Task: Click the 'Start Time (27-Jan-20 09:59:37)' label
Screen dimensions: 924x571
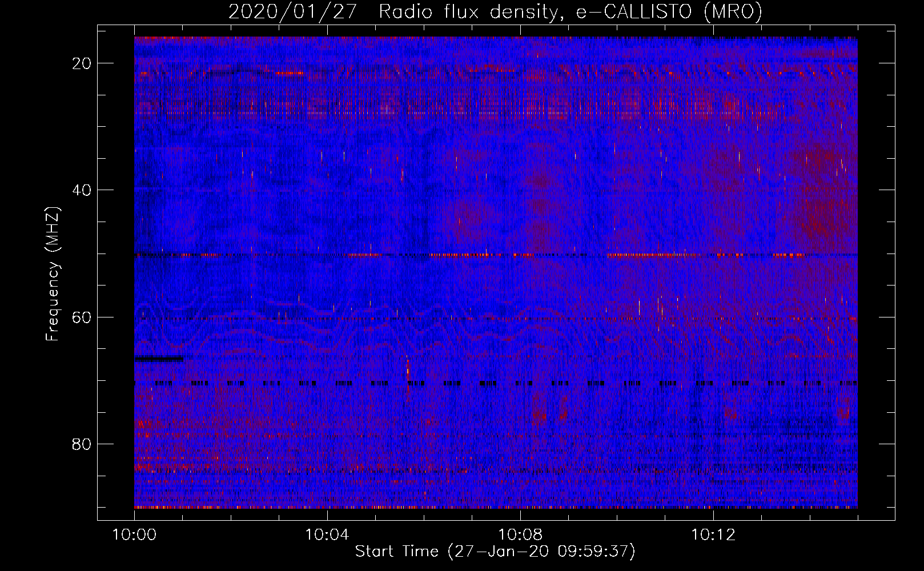Action: [x=495, y=552]
